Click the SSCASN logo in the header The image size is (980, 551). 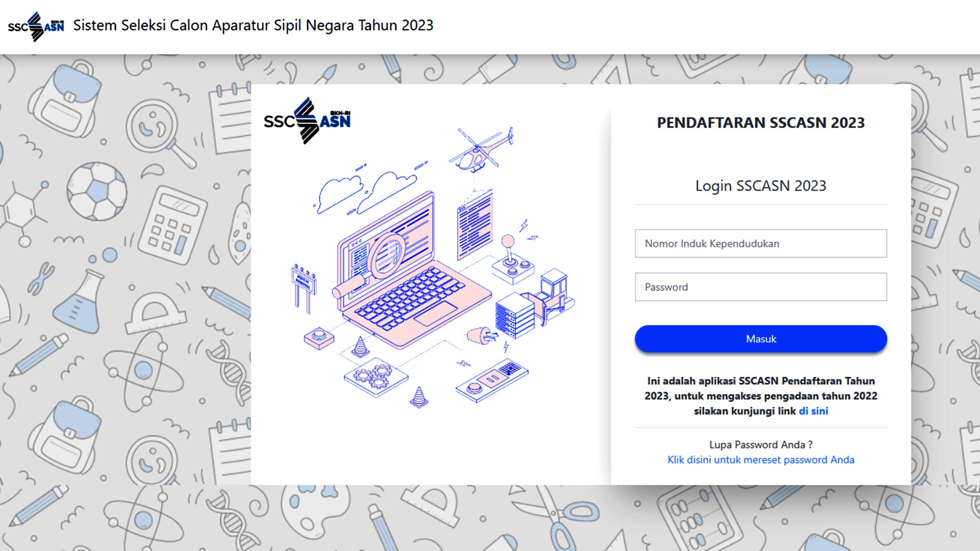click(x=36, y=26)
